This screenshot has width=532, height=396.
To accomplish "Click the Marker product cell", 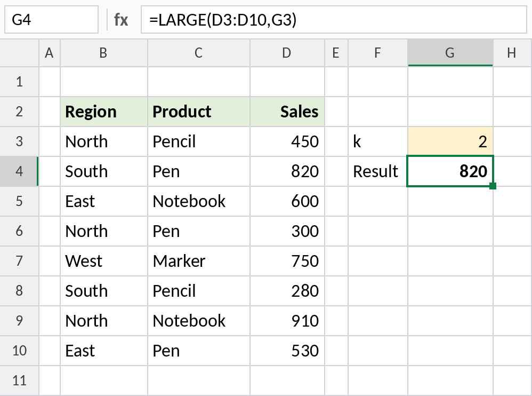I will pyautogui.click(x=199, y=261).
